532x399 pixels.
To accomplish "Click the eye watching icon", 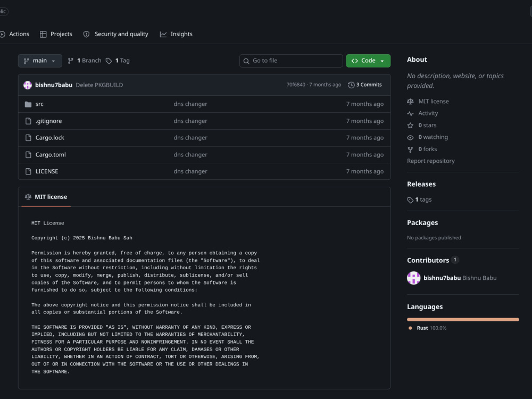I will coord(410,137).
